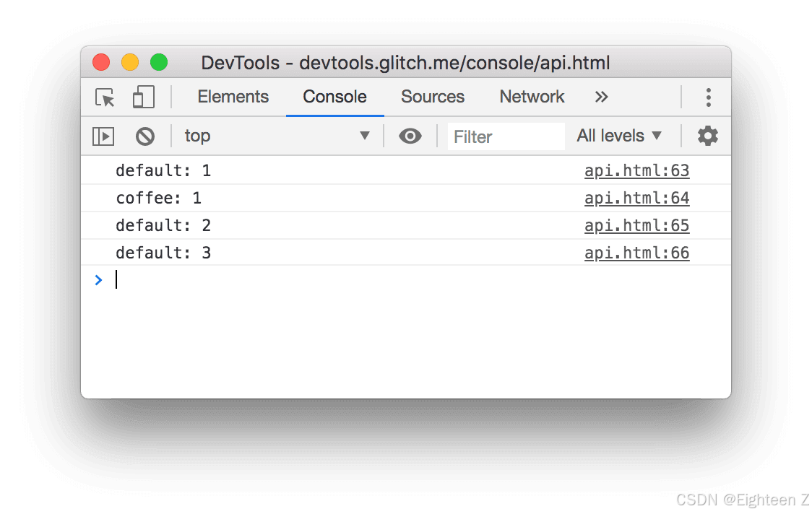
Task: Open console settings gear icon
Action: point(707,136)
